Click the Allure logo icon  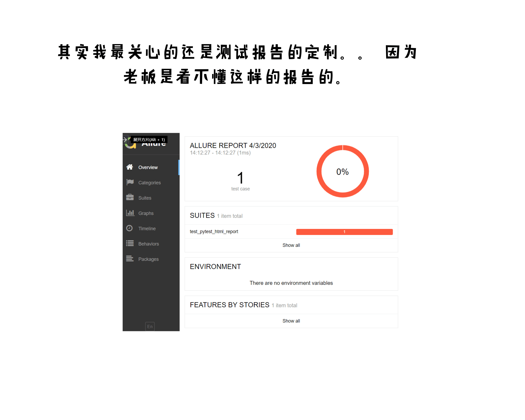coord(130,145)
